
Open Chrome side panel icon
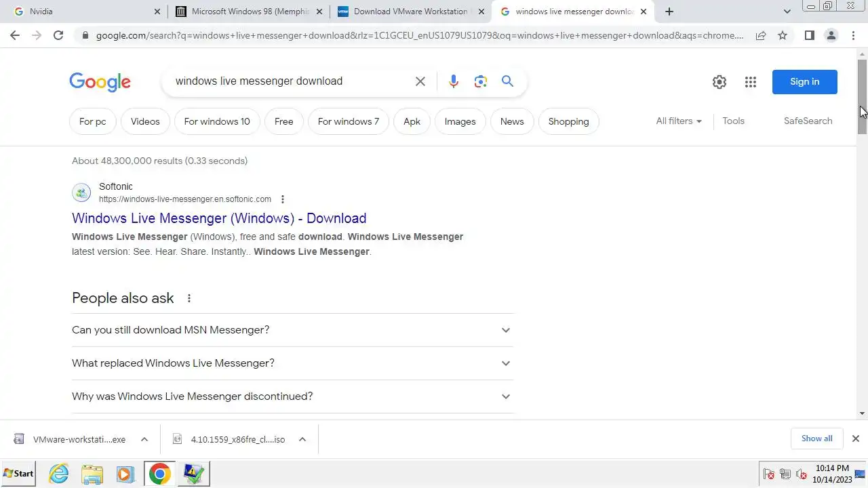pyautogui.click(x=809, y=35)
